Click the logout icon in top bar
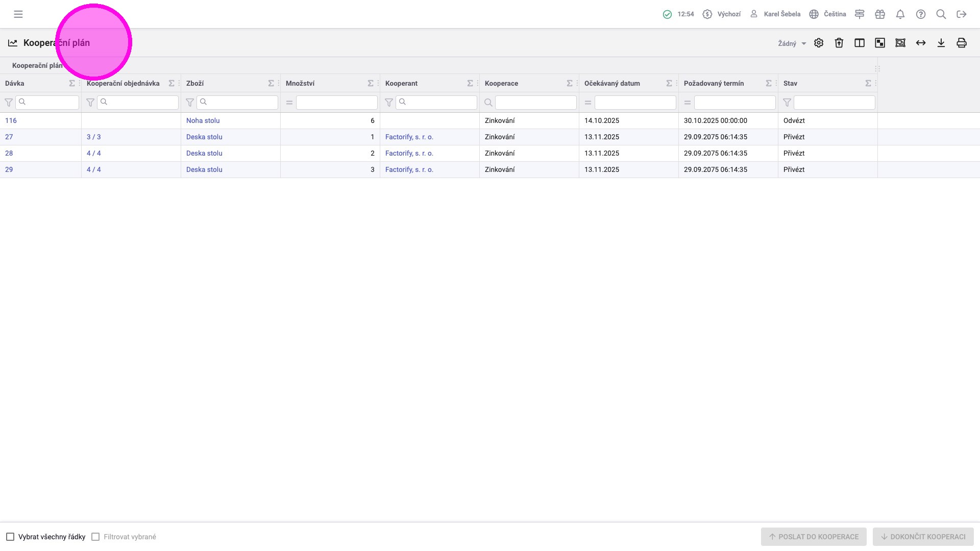This screenshot has height=551, width=980. pos(962,14)
